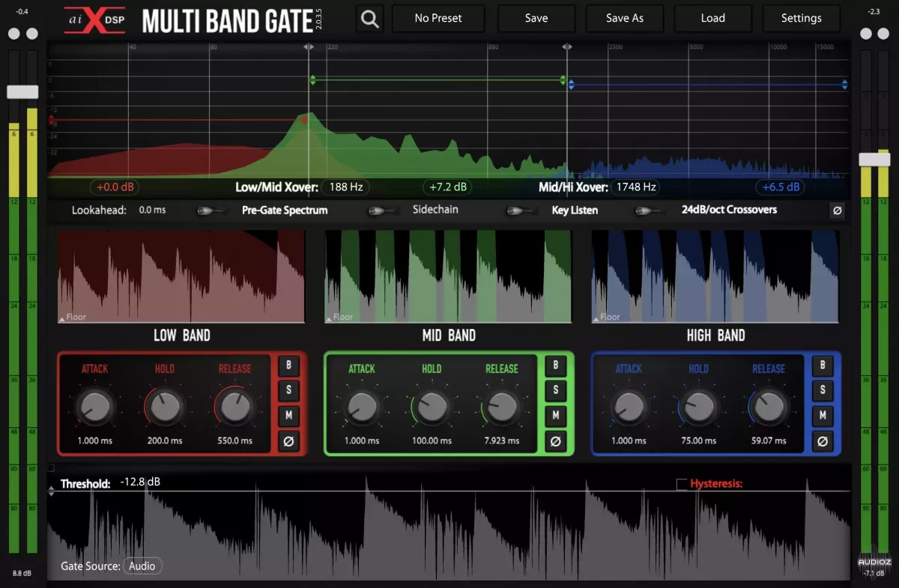899x588 pixels.
Task: Invert phase on the Mid band
Action: point(555,441)
